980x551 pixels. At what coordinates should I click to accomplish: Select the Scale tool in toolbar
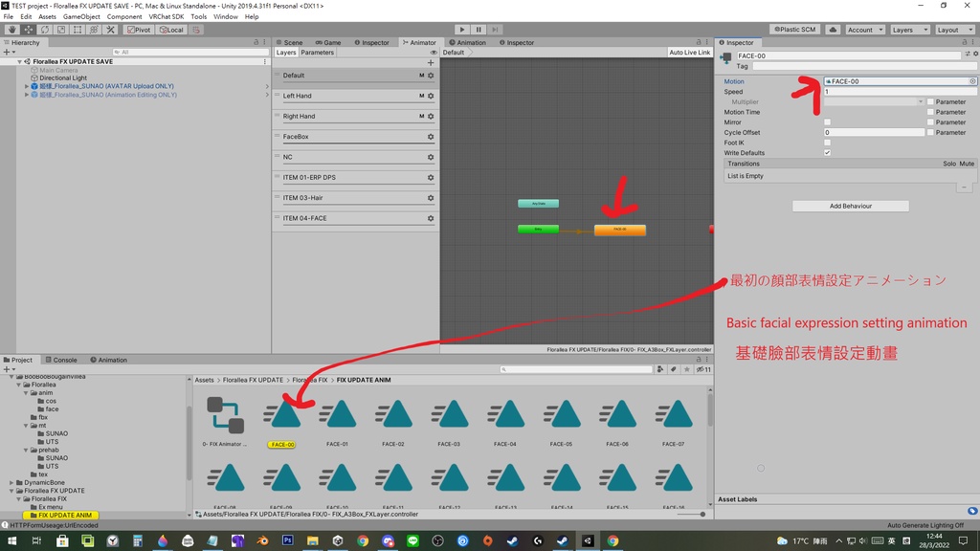tap(61, 30)
